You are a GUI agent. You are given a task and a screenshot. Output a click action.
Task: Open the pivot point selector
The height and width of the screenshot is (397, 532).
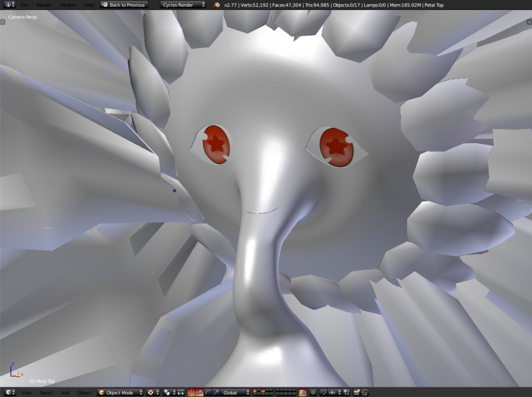169,393
